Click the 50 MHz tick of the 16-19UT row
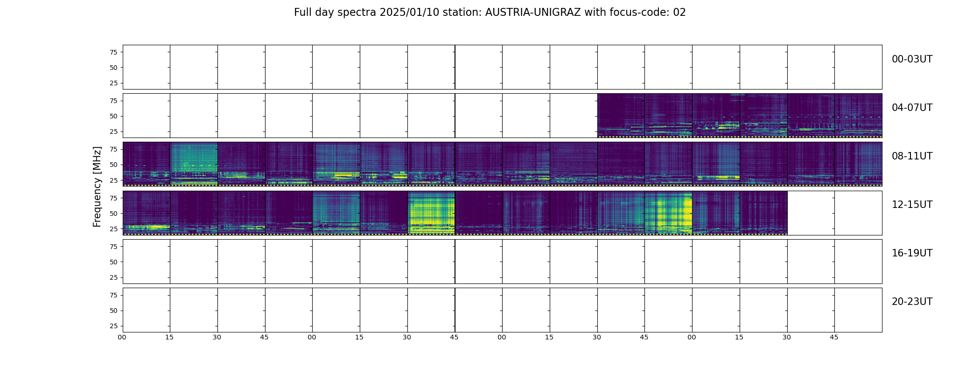980x373 pixels. tap(113, 262)
